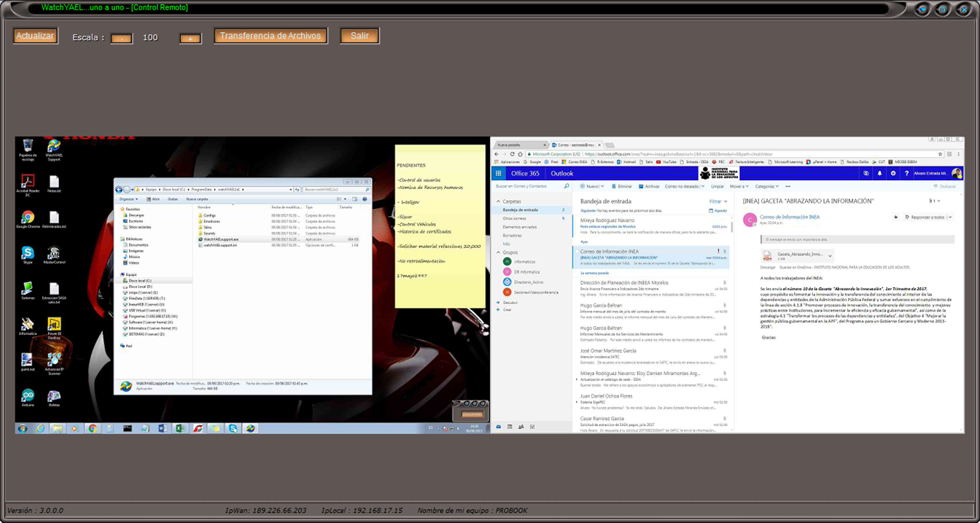This screenshot has width=980, height=523.
Task: Click the Windows Start button in remote taskbar
Action: [x=23, y=428]
